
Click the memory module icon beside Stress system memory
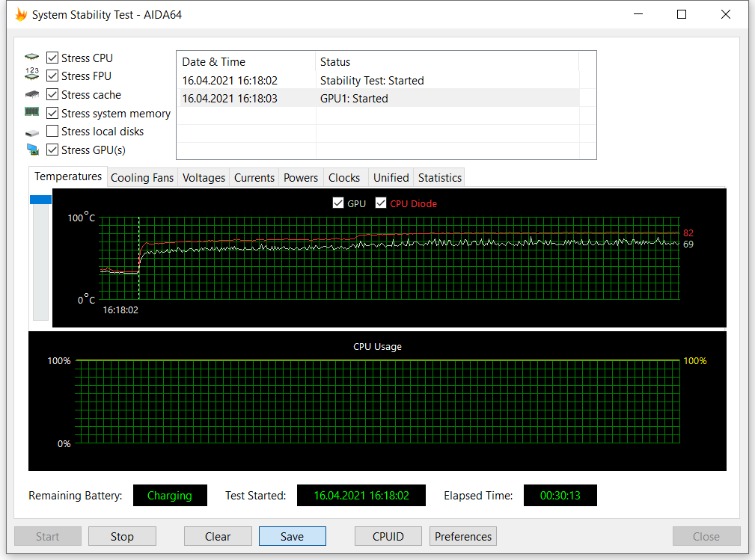point(31,112)
